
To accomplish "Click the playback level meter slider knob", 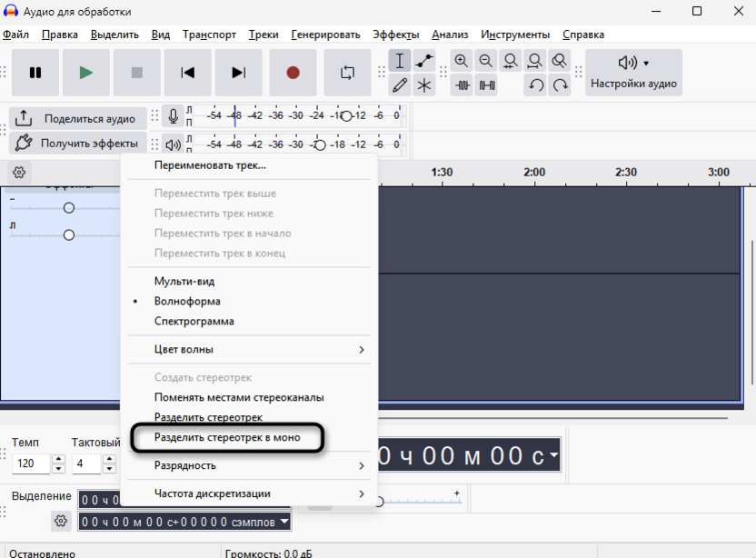I will tap(320, 144).
